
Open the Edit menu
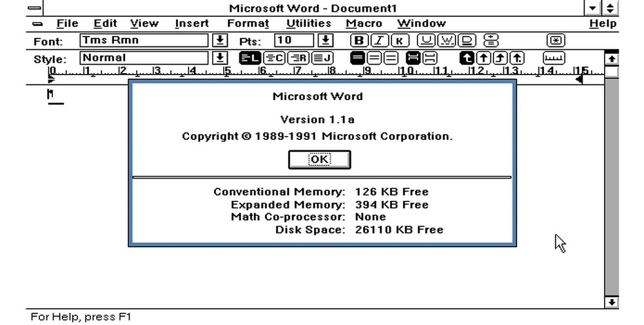tap(105, 24)
